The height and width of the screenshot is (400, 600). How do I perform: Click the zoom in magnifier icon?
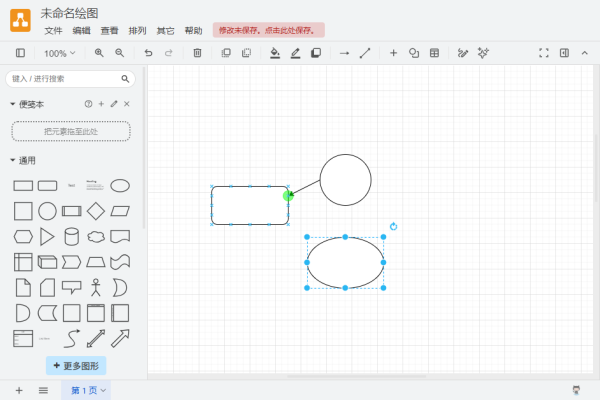99,53
